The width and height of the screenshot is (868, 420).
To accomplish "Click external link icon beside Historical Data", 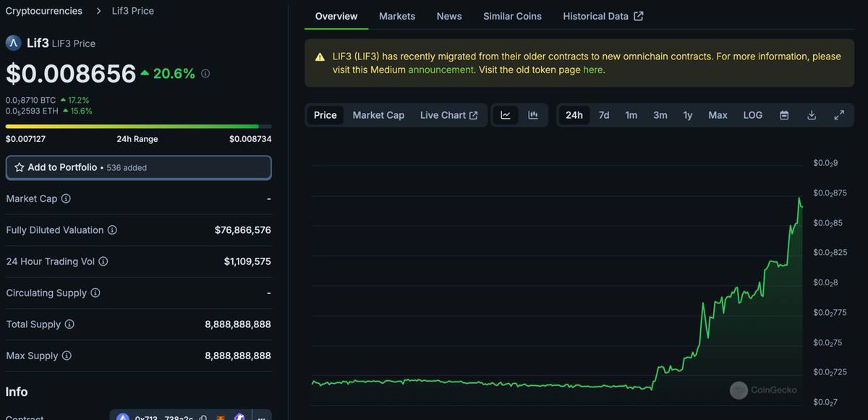I will pyautogui.click(x=639, y=16).
